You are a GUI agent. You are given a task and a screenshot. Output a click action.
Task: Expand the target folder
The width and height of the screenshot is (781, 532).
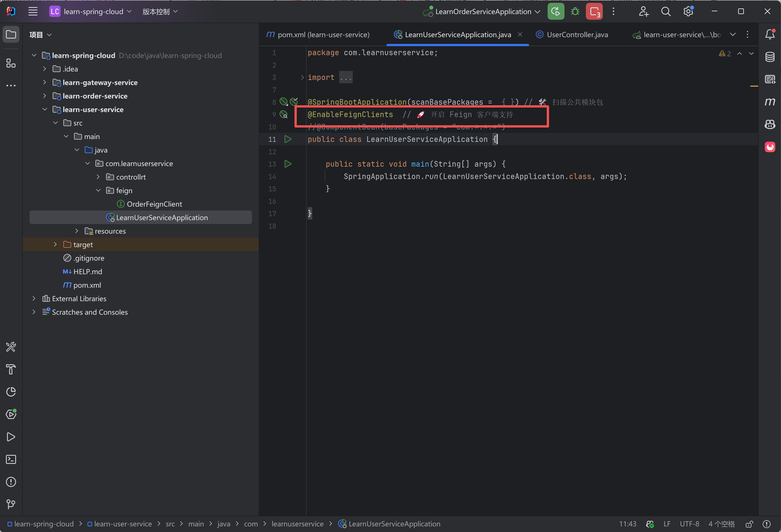[x=55, y=245]
